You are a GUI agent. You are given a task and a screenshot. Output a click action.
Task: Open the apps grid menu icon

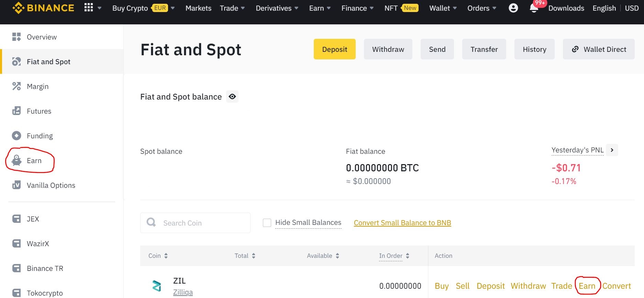(x=89, y=8)
